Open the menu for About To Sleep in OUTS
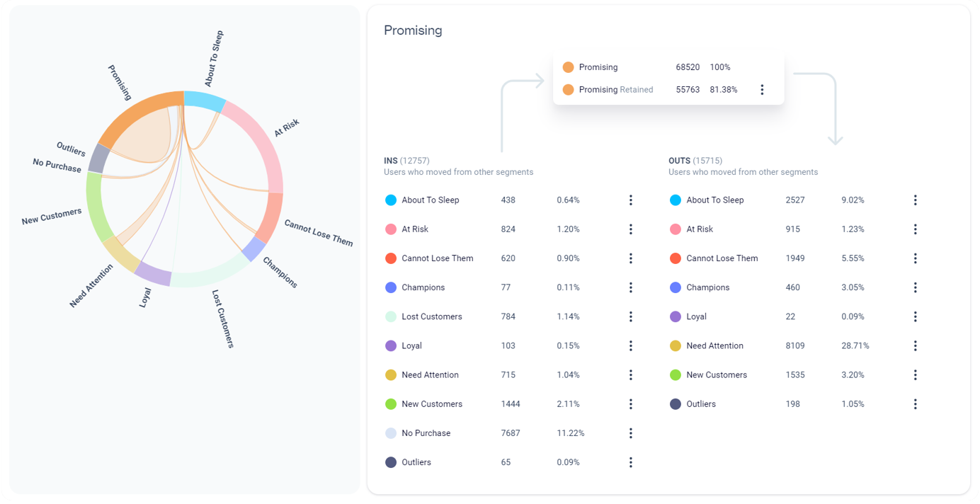 (915, 200)
